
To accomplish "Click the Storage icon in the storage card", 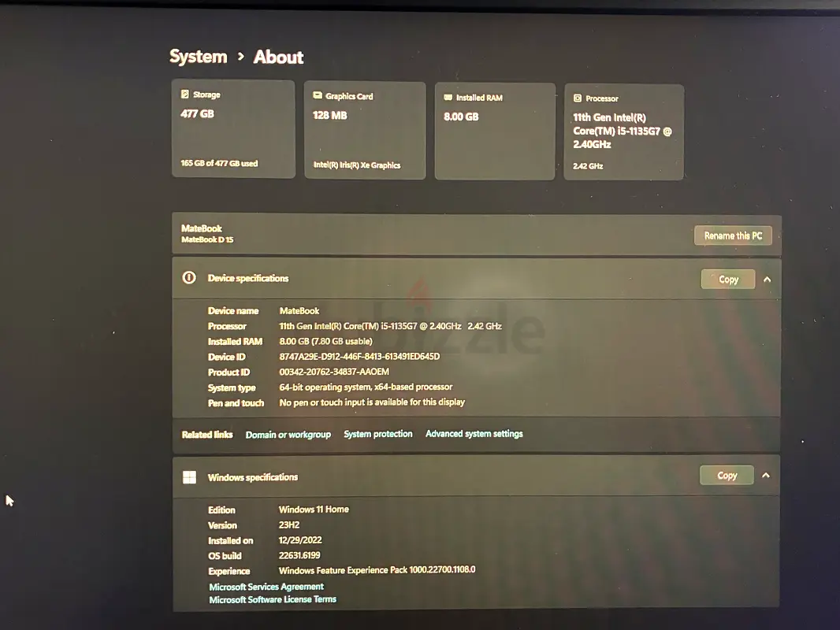I will 185,94.
